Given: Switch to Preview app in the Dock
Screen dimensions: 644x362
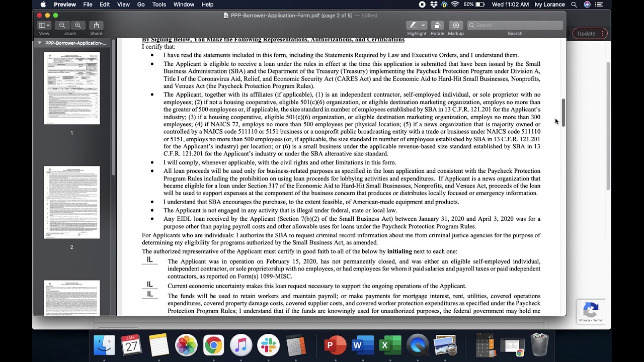Looking at the screenshot, I should point(445,345).
